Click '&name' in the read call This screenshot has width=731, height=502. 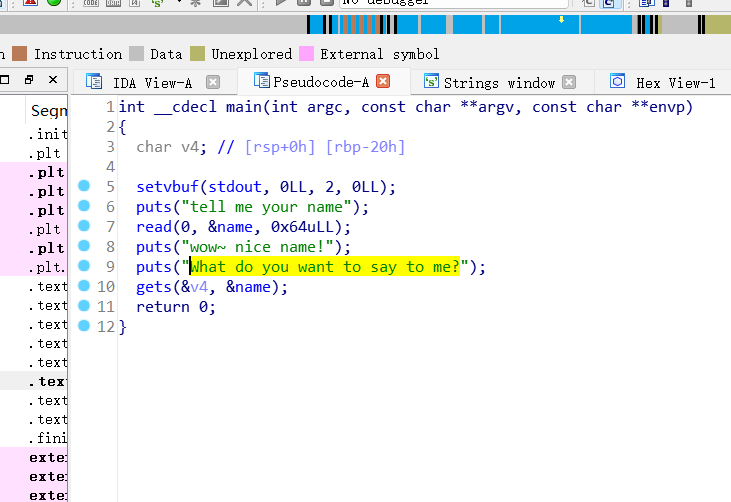(230, 227)
